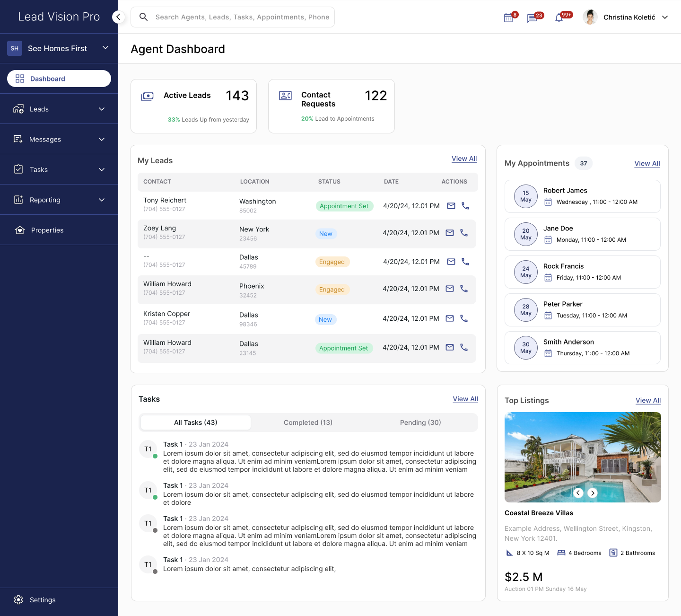The height and width of the screenshot is (616, 681).
Task: Call the Phoenix William Howard lead
Action: 464,289
